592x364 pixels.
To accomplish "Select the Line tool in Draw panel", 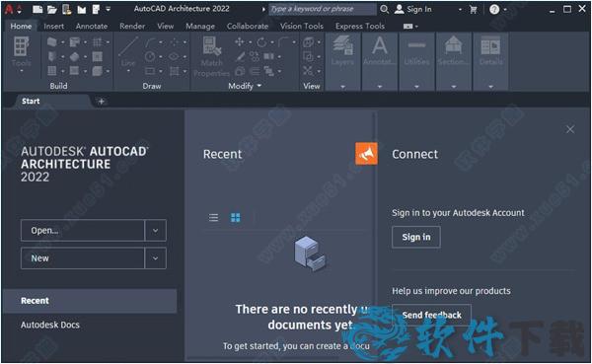I will pyautogui.click(x=128, y=47).
